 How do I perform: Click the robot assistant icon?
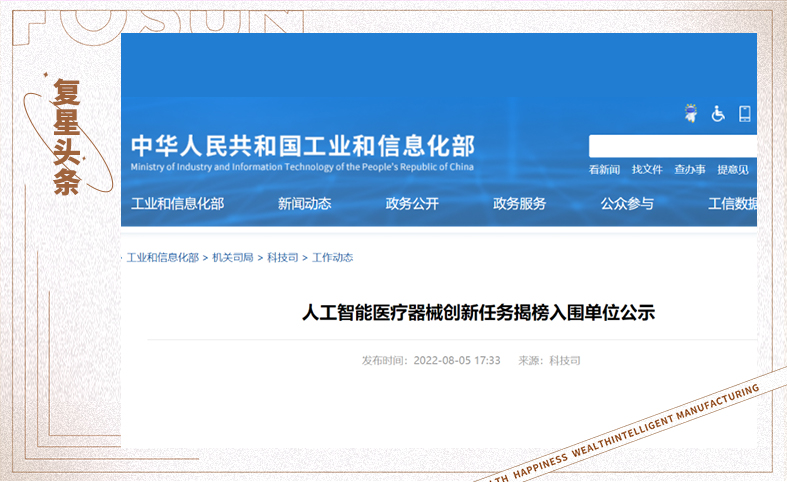point(690,113)
